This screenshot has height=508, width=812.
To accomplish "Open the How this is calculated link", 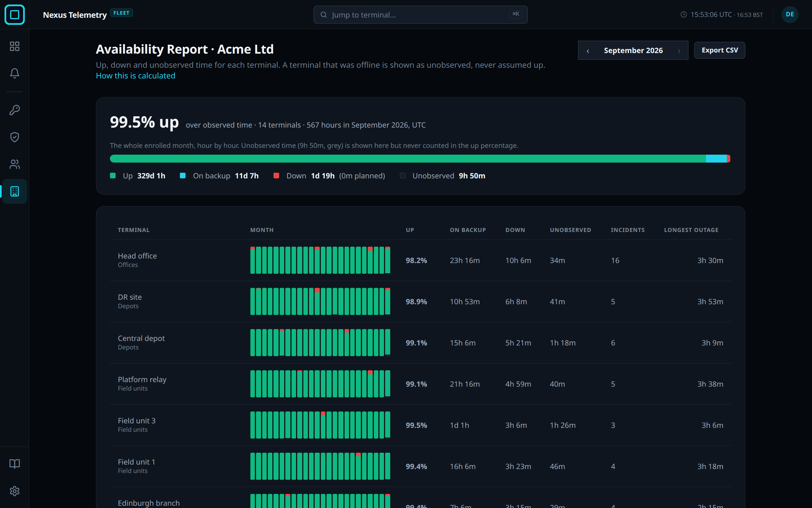I will 136,76.
